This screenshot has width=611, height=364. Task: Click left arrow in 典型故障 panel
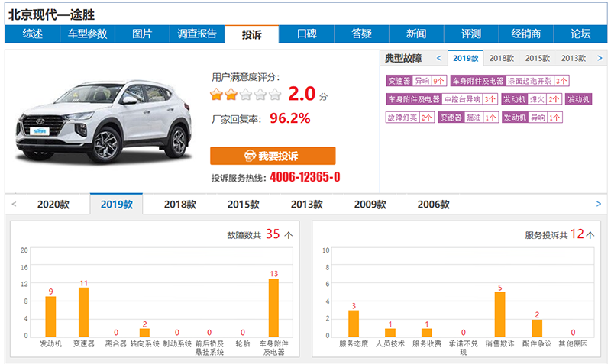(439, 58)
